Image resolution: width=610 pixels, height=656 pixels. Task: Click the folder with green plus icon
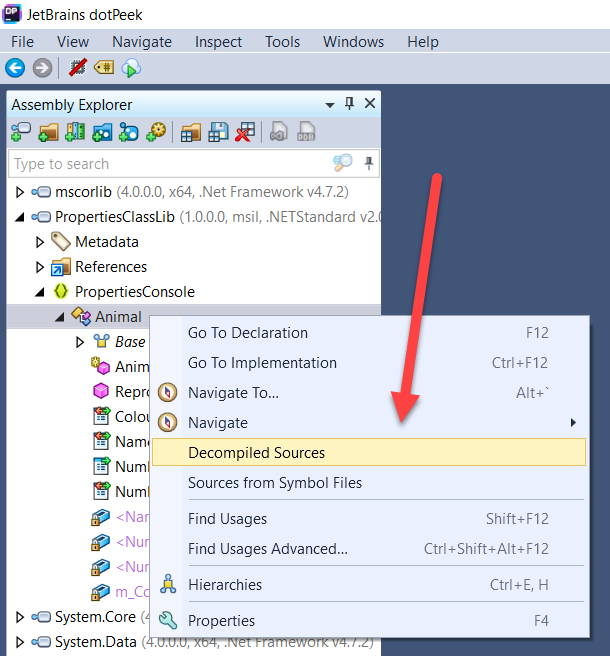48,132
